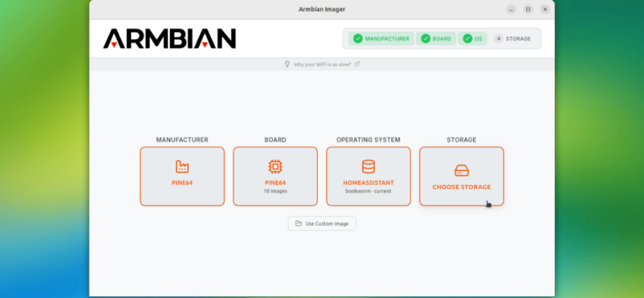Click the '10 images' text

(275, 191)
